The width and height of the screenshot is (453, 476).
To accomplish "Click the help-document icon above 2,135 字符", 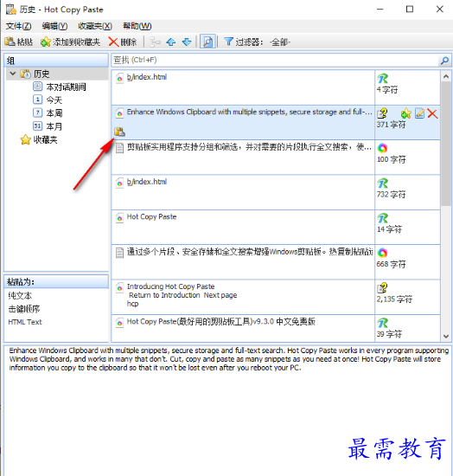I will pos(382,288).
